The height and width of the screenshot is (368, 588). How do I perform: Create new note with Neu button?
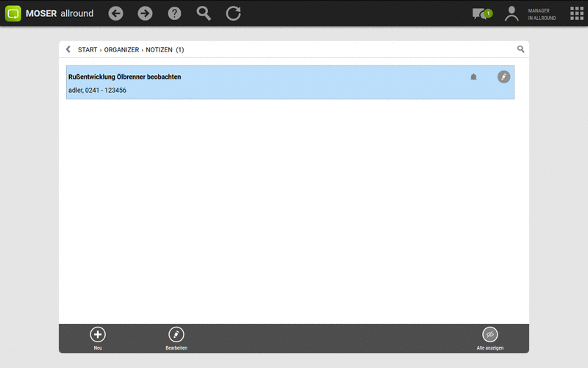coord(98,338)
